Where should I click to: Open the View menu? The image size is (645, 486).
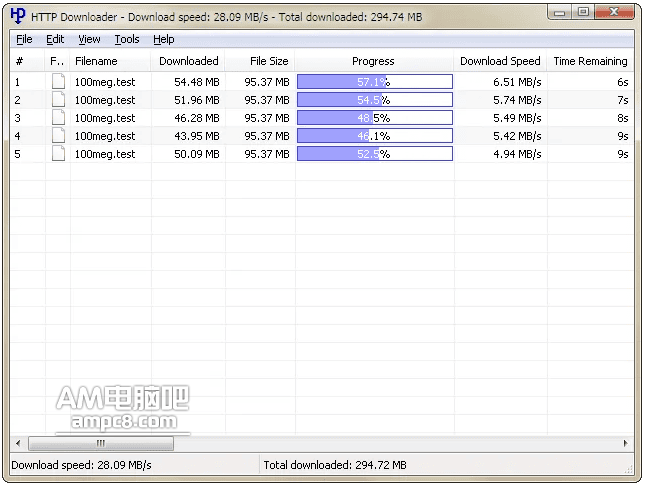[89, 40]
